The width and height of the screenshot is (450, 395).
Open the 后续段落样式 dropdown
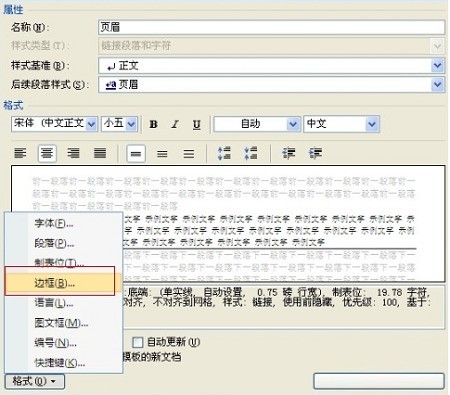[272, 85]
